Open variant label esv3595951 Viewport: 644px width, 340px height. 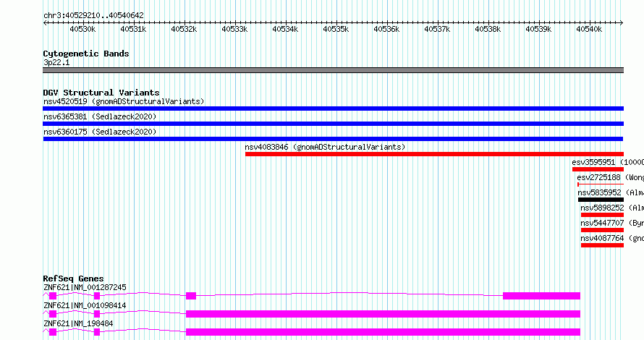click(593, 162)
